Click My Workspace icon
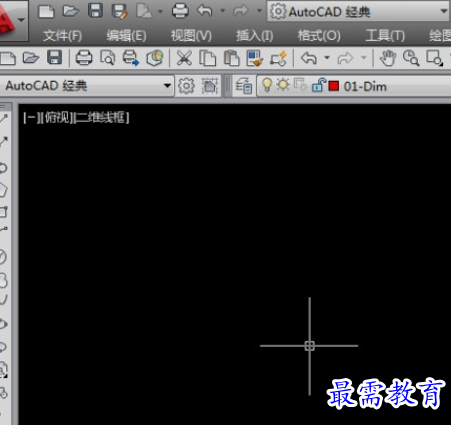The width and height of the screenshot is (451, 425). click(x=210, y=86)
